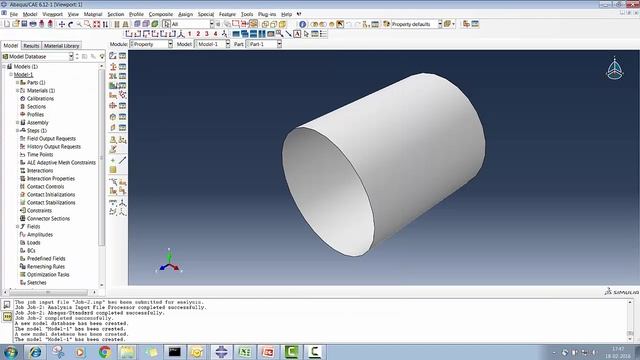This screenshot has height=360, width=640.
Task: Click the Print icon in toolbar
Action: [x=33, y=24]
